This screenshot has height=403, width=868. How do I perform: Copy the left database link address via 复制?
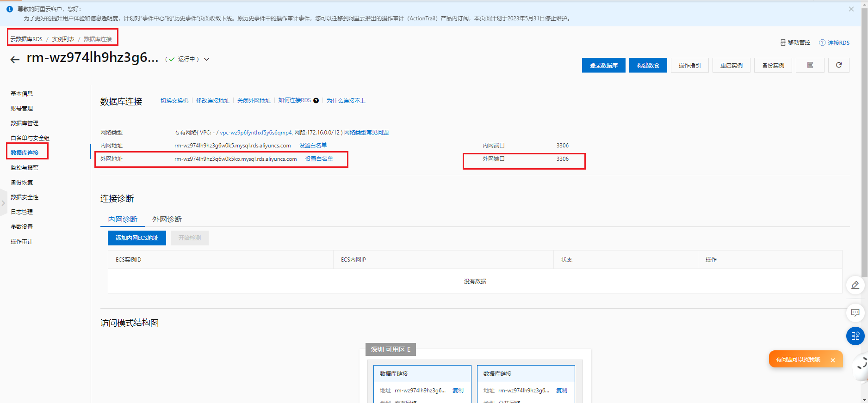point(458,390)
